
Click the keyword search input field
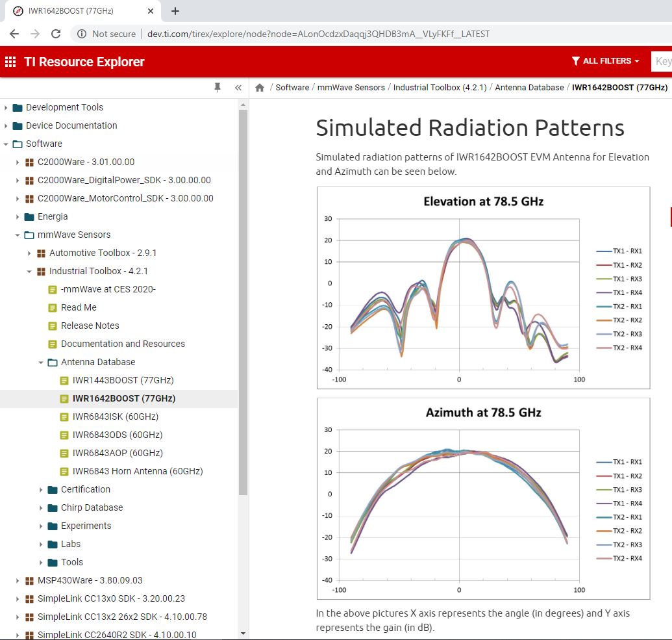[661, 61]
